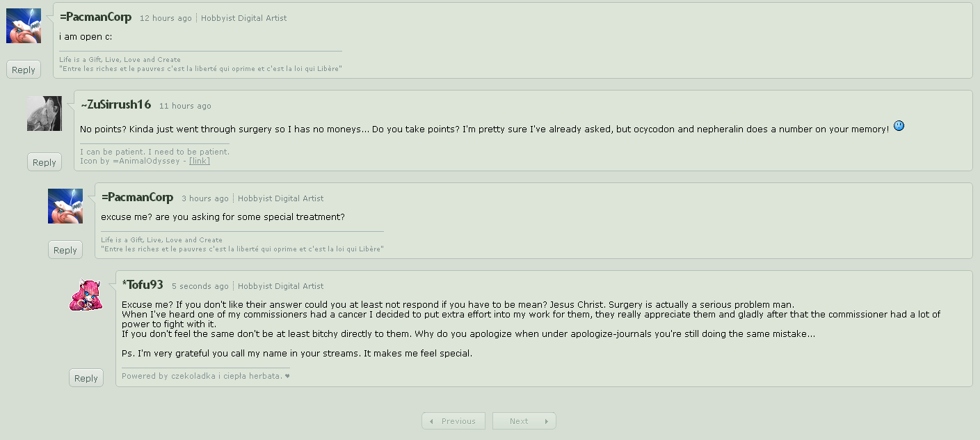
Task: Open the "11 hours ago" comment permalink
Action: coord(185,106)
